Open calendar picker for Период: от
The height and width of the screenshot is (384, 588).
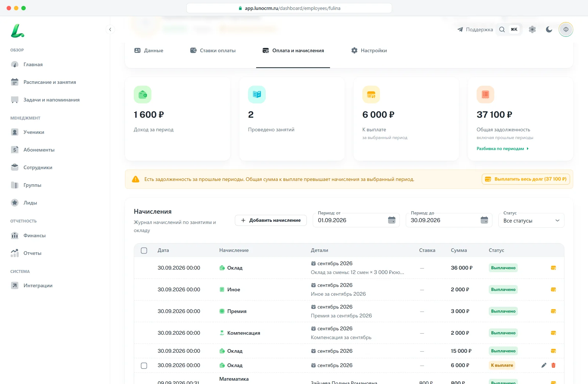coord(392,220)
